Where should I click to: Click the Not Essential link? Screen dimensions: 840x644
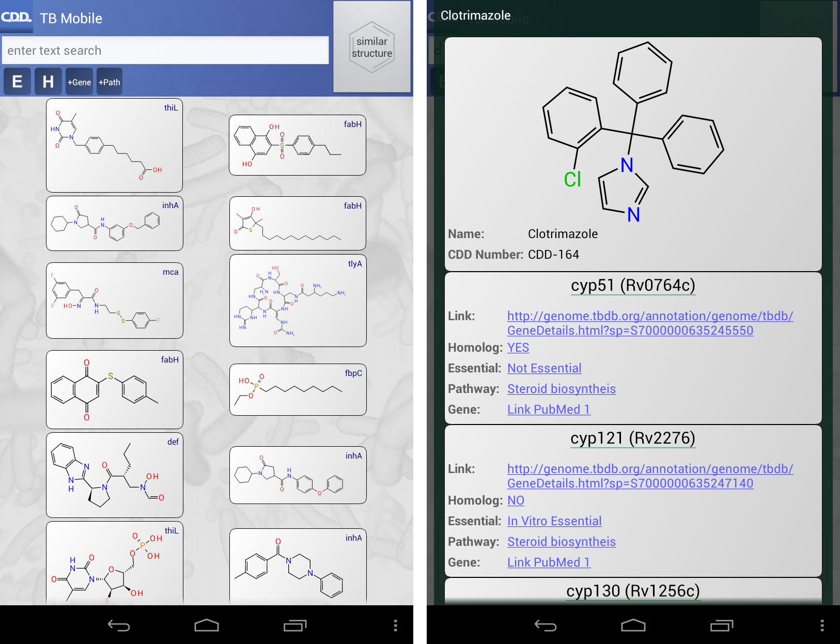click(x=544, y=368)
